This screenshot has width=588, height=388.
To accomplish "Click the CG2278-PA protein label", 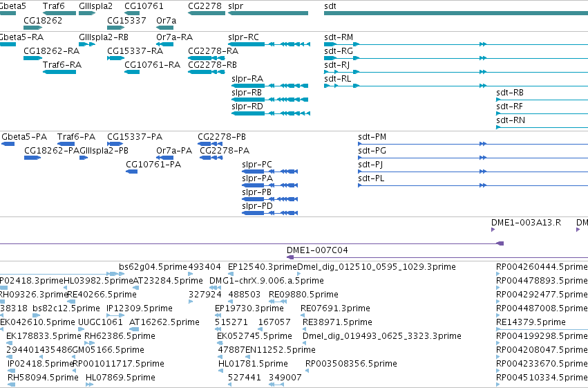I will coord(225,151).
